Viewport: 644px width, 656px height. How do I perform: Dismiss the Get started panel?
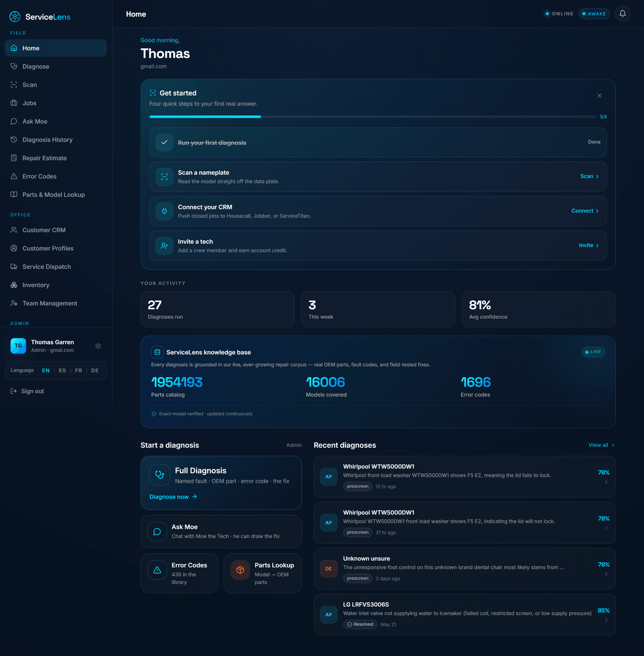click(599, 96)
